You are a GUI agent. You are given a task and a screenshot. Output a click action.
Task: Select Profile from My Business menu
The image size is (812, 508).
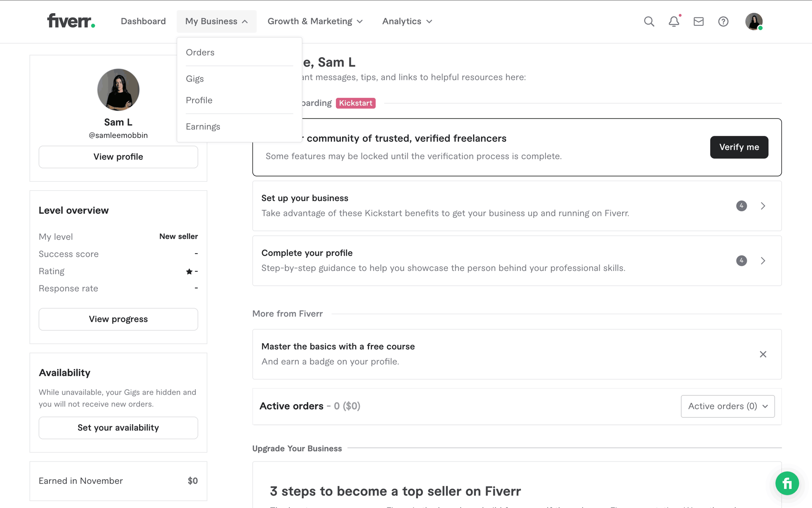pyautogui.click(x=199, y=100)
